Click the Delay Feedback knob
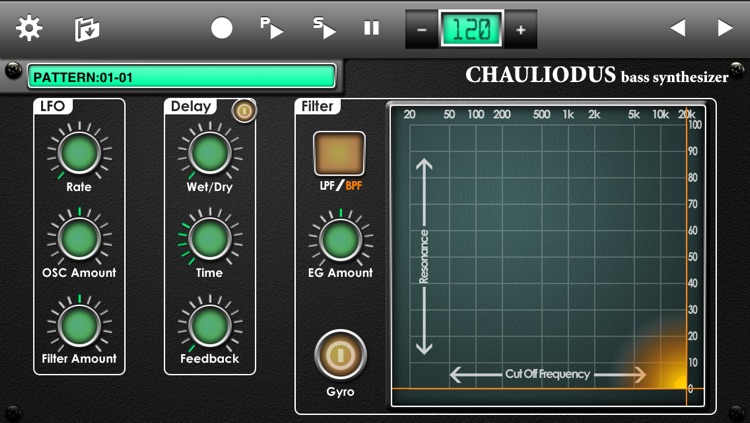 pyautogui.click(x=210, y=325)
